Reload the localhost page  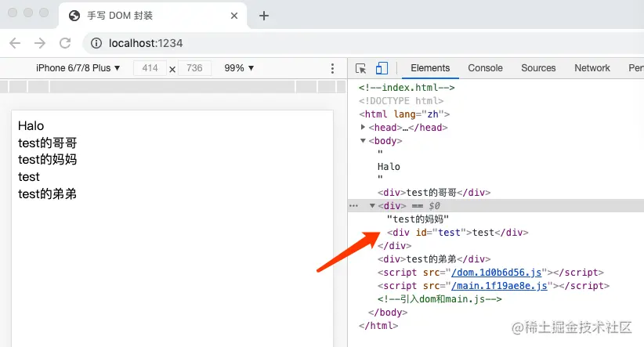(x=65, y=43)
